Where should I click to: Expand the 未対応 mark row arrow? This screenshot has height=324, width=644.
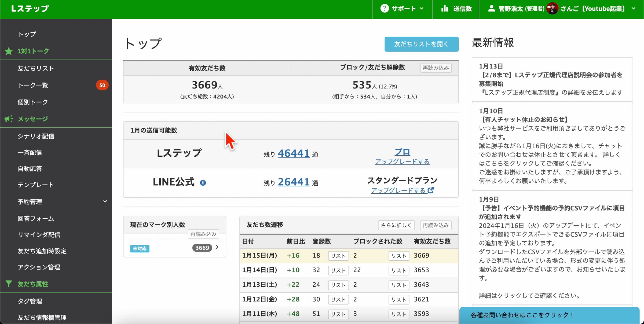tap(217, 247)
